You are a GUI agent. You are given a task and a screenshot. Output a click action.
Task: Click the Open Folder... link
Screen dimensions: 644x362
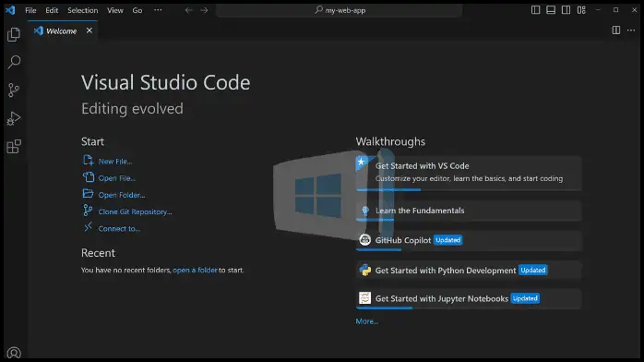tap(122, 195)
